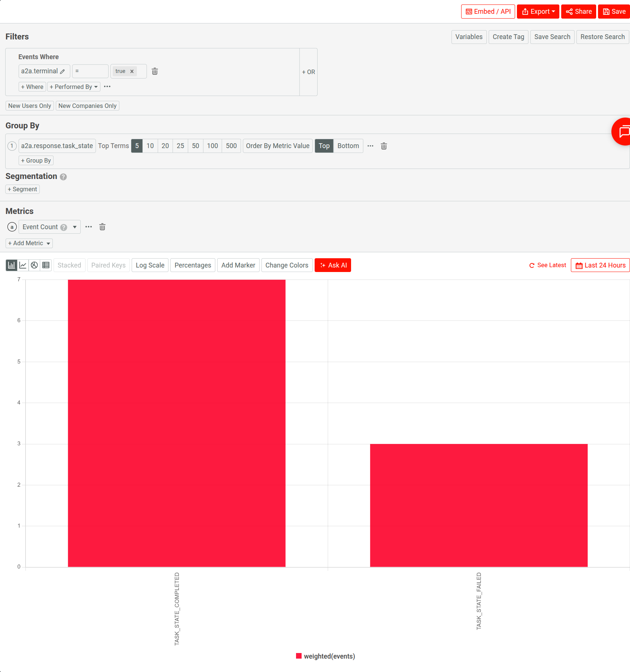Viewport: 630px width, 672px height.
Task: Open Change Colors
Action: click(x=287, y=265)
